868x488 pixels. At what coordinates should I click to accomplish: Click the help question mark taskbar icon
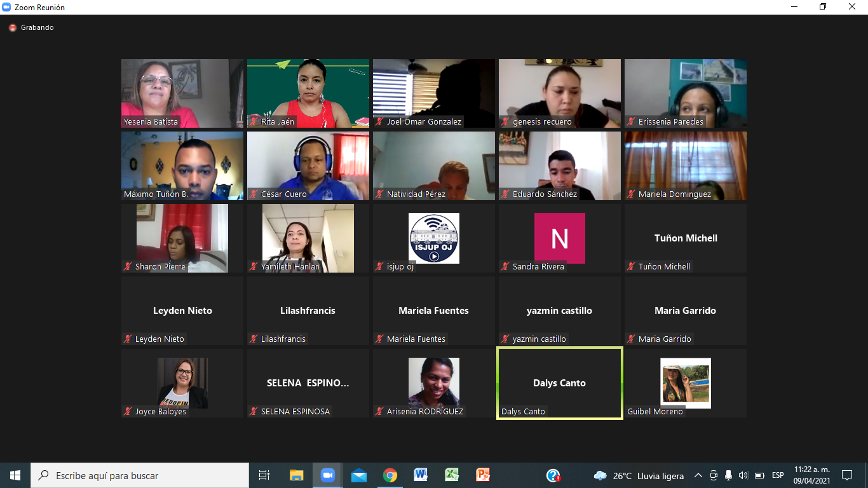tap(553, 475)
